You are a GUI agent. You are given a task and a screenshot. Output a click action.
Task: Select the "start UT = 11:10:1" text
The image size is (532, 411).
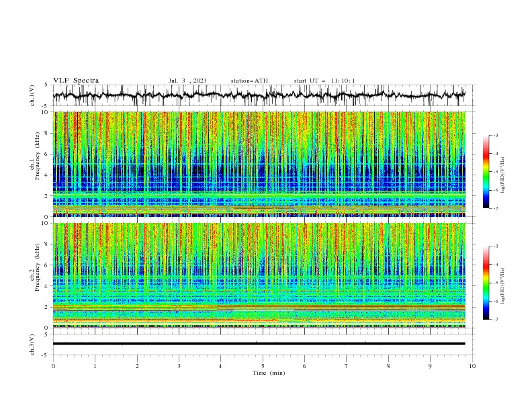pos(324,81)
